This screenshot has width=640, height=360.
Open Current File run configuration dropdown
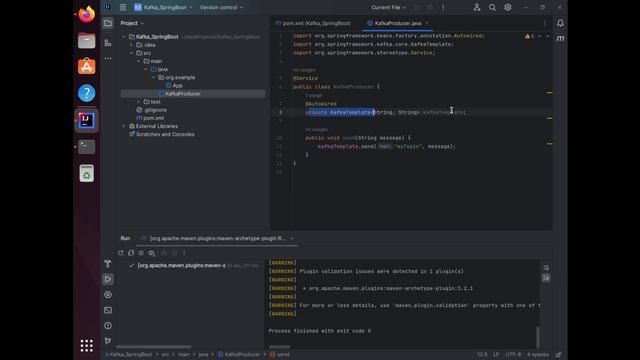(x=389, y=7)
